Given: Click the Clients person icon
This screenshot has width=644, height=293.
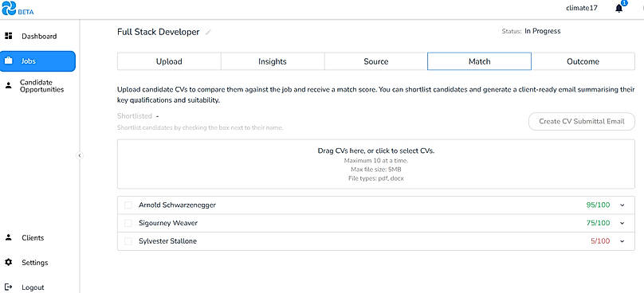Looking at the screenshot, I should pos(8,237).
